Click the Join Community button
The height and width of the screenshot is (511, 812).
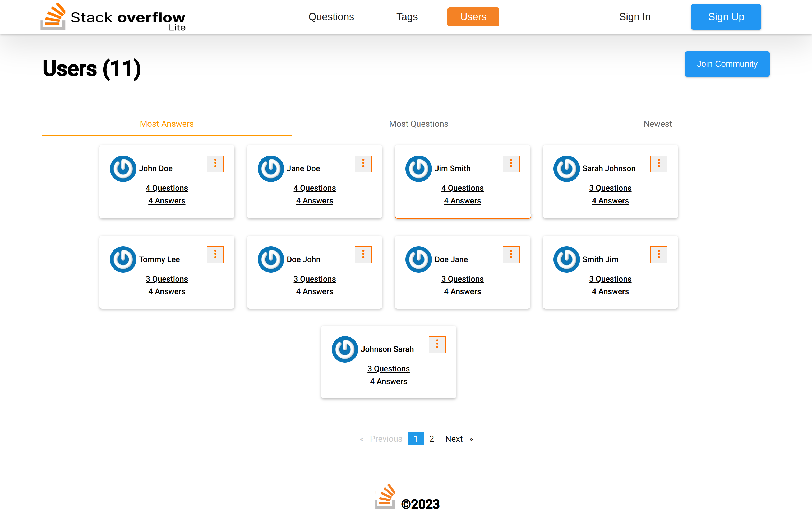pos(727,64)
